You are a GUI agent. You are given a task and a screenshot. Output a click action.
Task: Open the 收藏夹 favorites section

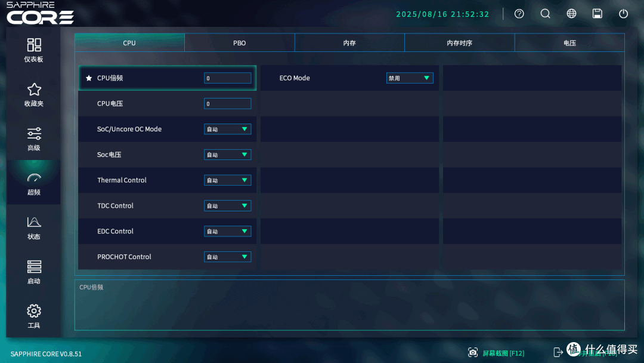pyautogui.click(x=33, y=94)
